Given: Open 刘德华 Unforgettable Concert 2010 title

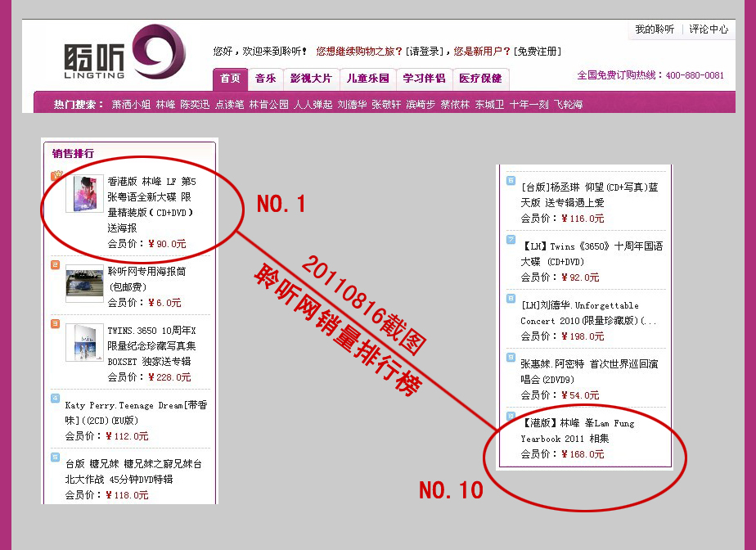Looking at the screenshot, I should coord(589,313).
